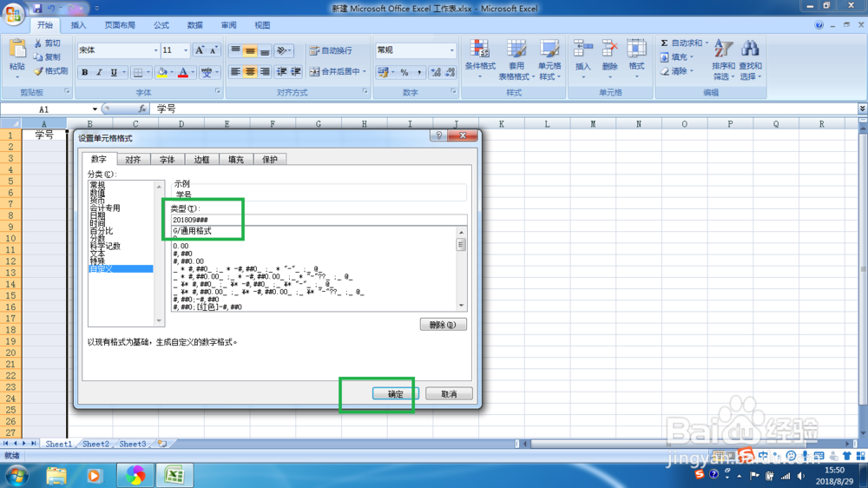Toggle Italic formatting
This screenshot has width=868, height=488.
point(99,72)
